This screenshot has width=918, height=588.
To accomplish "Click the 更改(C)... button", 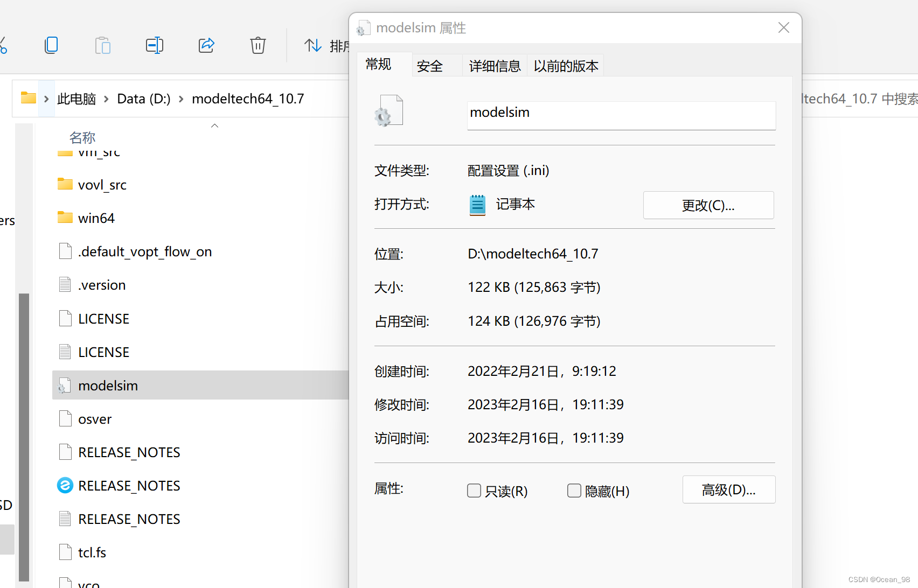I will coord(708,205).
